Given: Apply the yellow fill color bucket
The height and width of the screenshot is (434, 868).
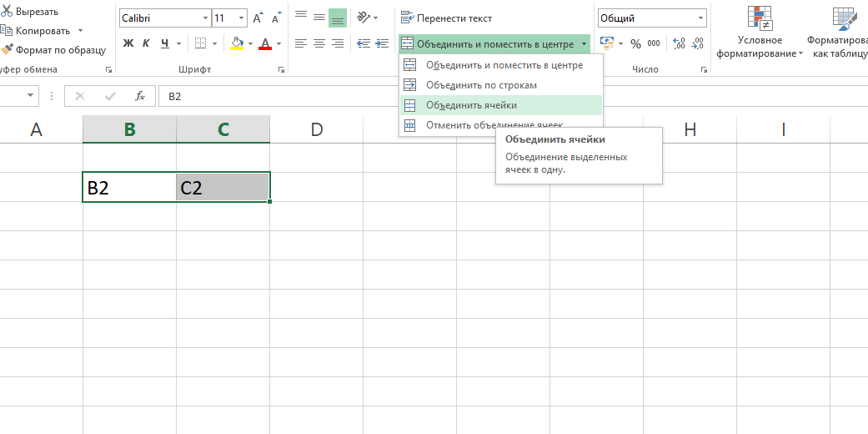Looking at the screenshot, I should 237,43.
